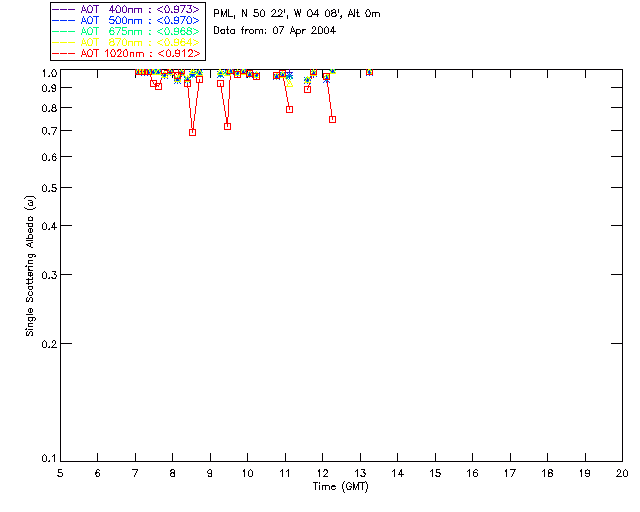The image size is (640, 512).
Task: Click the Single Scattering Albedo axis title
Action: pyautogui.click(x=30, y=266)
